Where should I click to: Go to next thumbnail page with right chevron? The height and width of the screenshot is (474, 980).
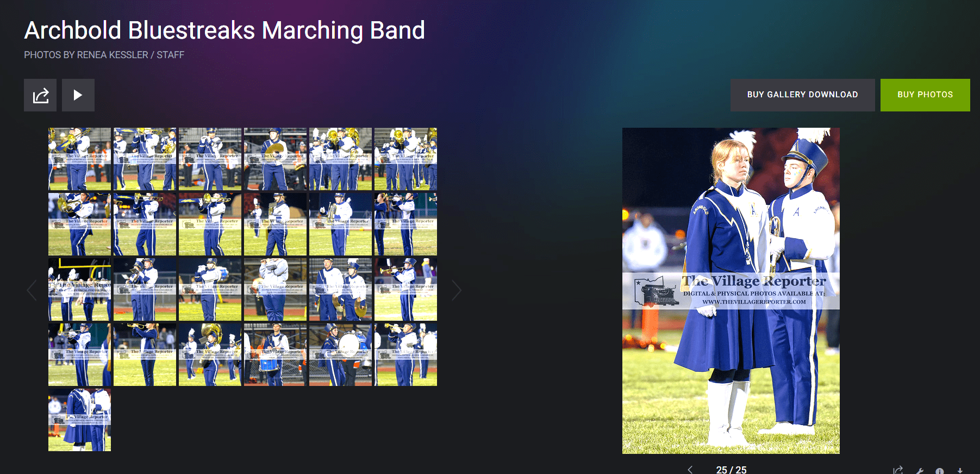pos(457,290)
